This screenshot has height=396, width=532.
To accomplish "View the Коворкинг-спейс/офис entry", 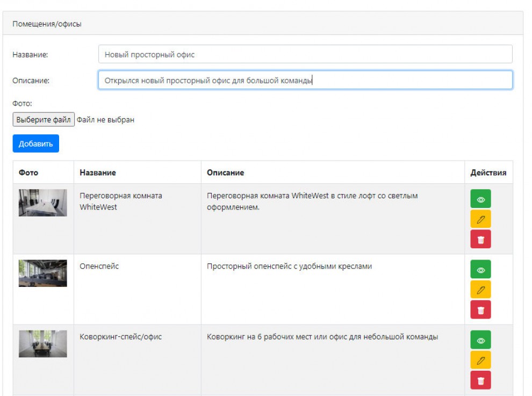I will [480, 340].
